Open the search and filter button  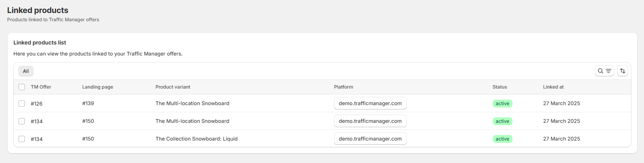point(604,71)
